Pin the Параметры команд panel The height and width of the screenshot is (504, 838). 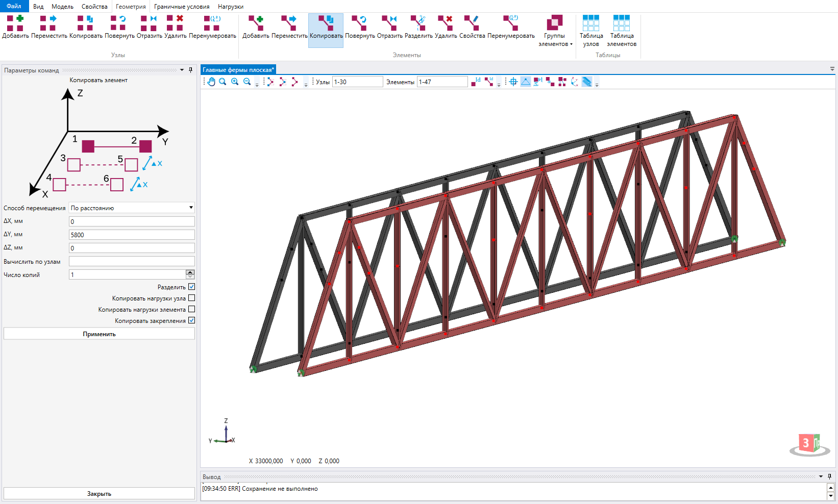(x=191, y=70)
